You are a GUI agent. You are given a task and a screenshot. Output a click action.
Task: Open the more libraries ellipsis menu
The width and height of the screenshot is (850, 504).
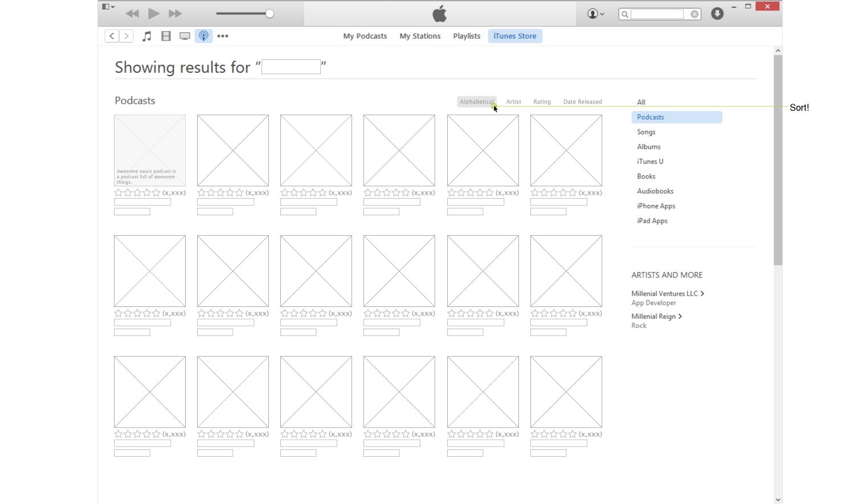(223, 36)
